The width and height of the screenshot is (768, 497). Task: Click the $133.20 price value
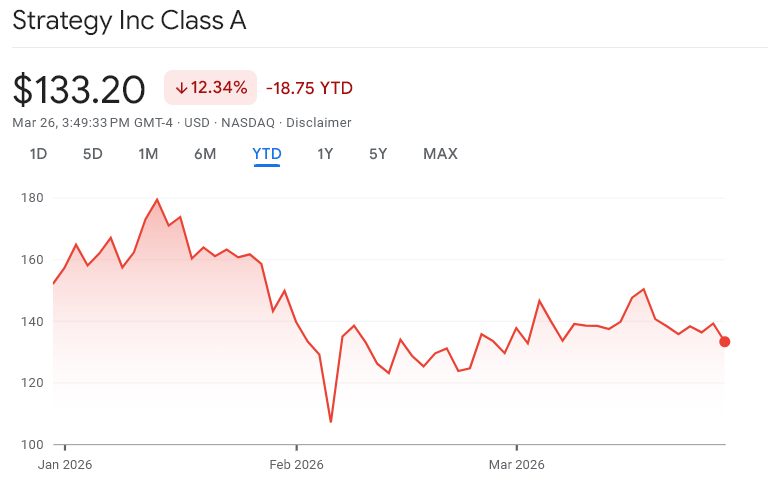(79, 89)
